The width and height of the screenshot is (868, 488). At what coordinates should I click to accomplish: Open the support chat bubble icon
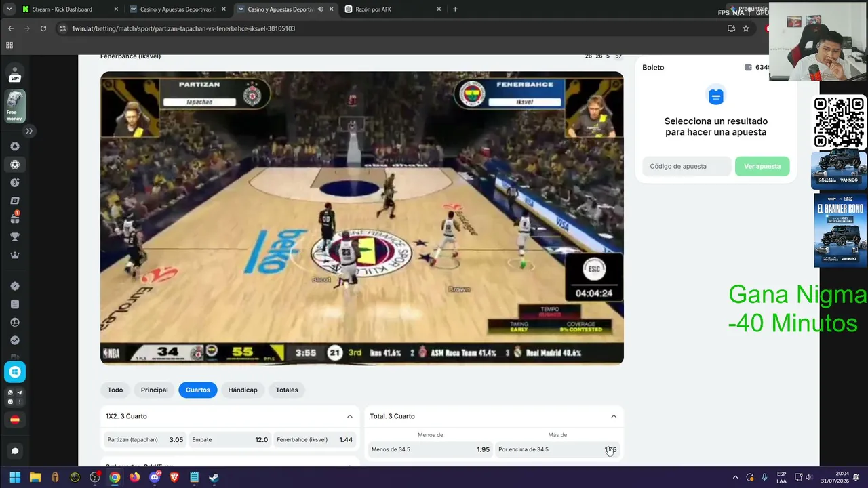15,451
